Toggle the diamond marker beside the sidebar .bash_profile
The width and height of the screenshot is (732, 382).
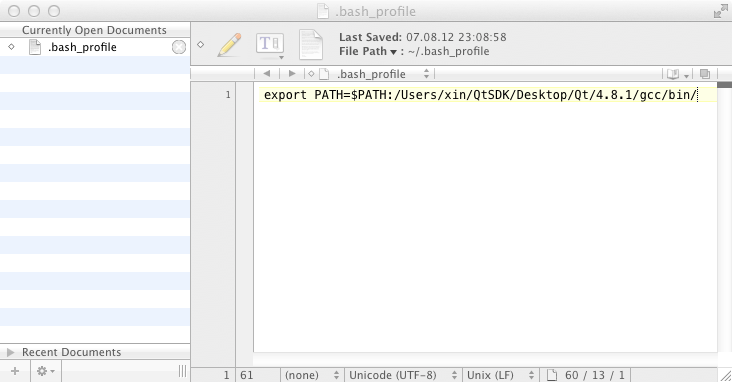(x=11, y=47)
